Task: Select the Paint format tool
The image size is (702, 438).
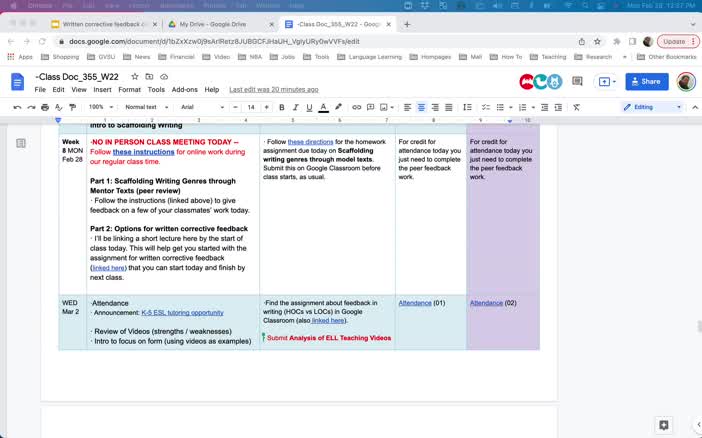Action: point(73,107)
